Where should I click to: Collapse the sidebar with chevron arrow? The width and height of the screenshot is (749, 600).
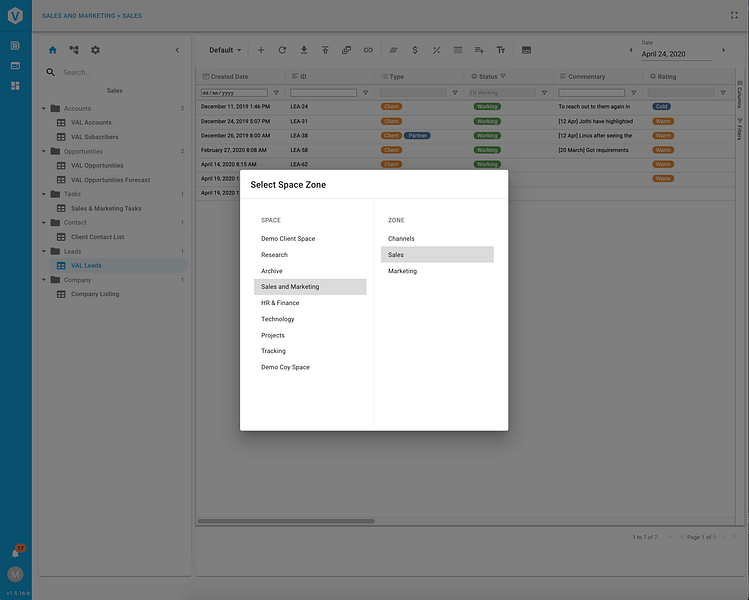pyautogui.click(x=177, y=50)
